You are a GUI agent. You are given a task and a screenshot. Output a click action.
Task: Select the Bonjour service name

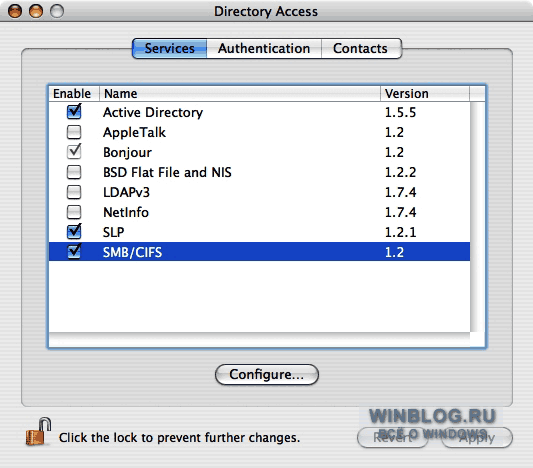pyautogui.click(x=127, y=153)
